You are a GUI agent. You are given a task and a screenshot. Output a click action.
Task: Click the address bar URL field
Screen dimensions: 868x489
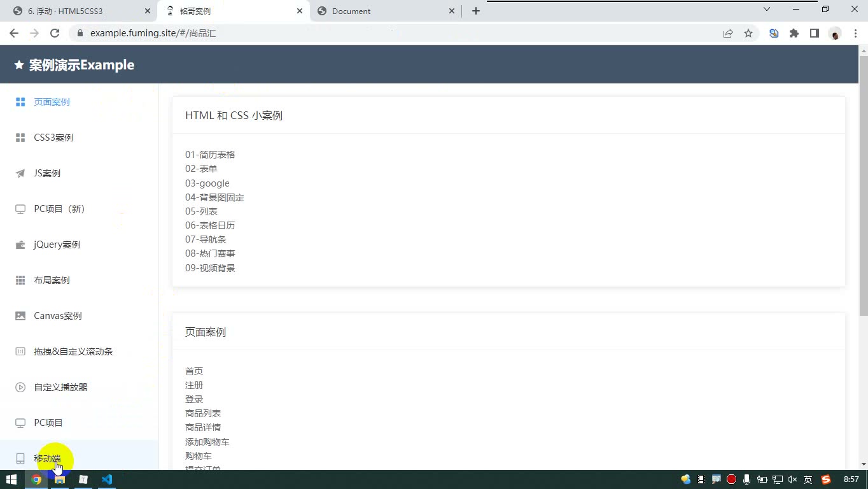pyautogui.click(x=395, y=33)
